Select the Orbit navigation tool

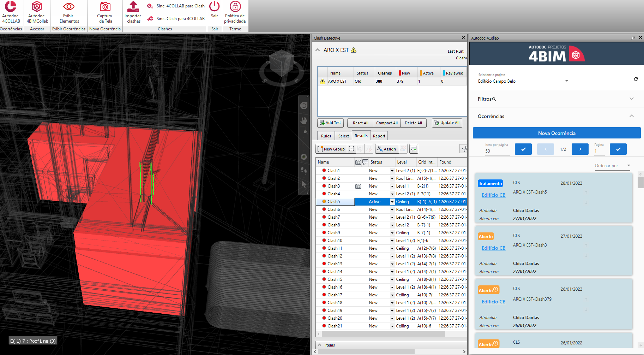coord(304,156)
